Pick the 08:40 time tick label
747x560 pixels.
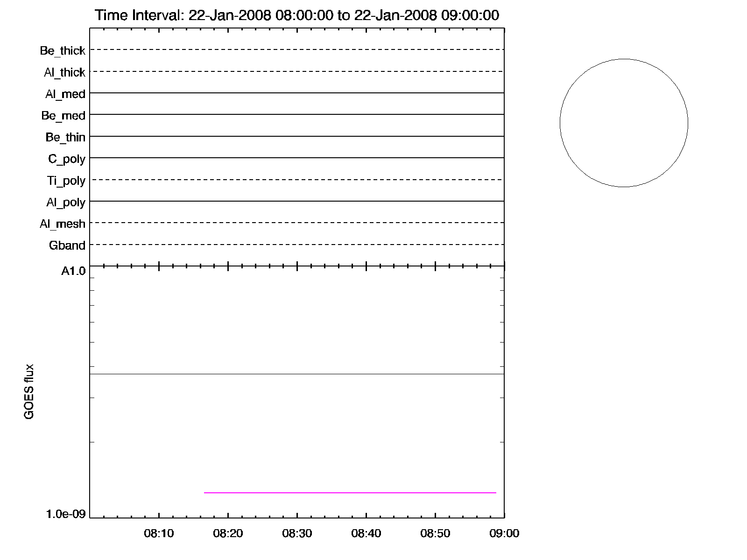click(366, 533)
